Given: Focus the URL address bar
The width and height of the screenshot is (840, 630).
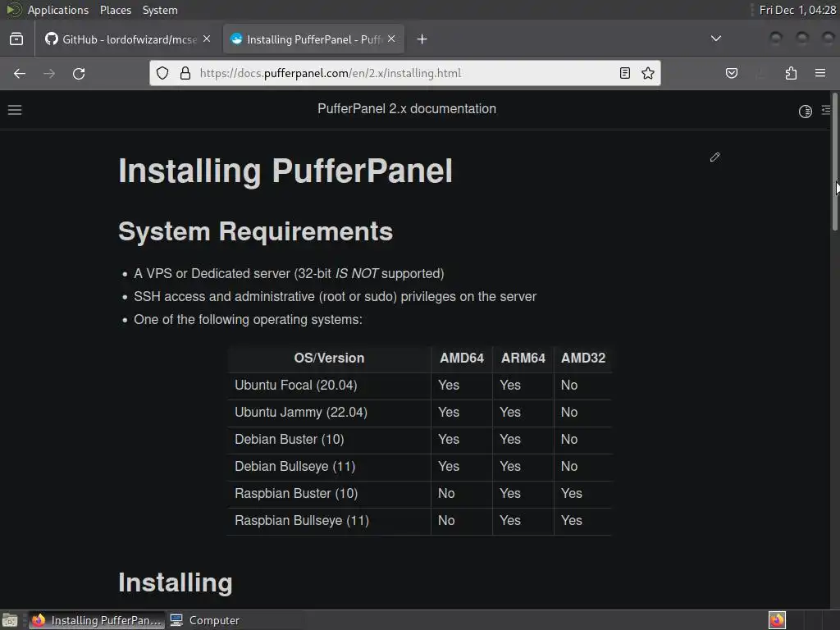Looking at the screenshot, I should [404, 73].
